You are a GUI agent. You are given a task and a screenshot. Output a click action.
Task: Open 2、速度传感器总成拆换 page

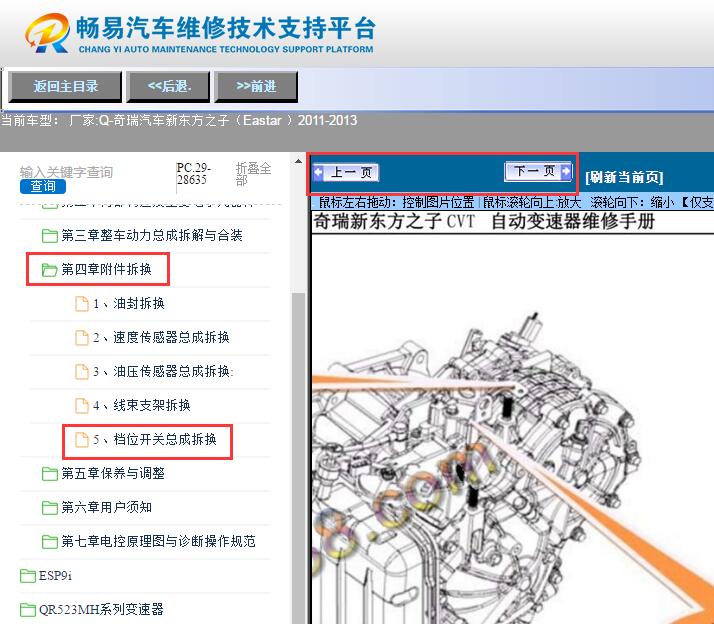(161, 338)
